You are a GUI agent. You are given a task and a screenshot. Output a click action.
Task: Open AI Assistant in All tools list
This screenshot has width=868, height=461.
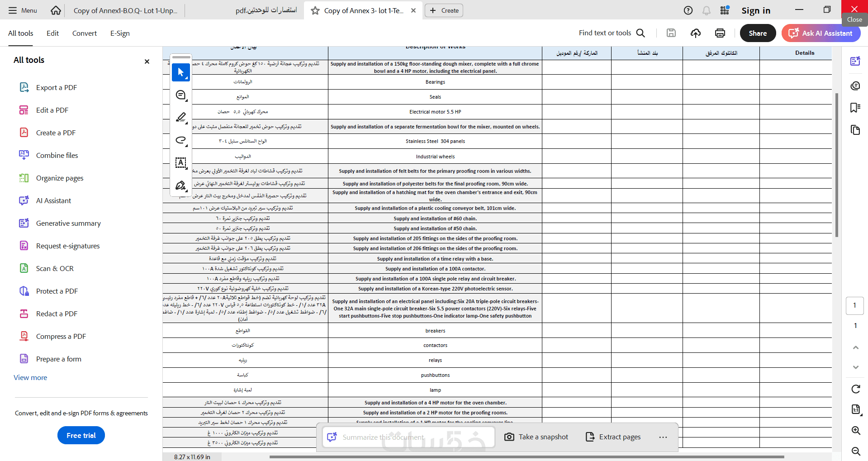click(45, 200)
